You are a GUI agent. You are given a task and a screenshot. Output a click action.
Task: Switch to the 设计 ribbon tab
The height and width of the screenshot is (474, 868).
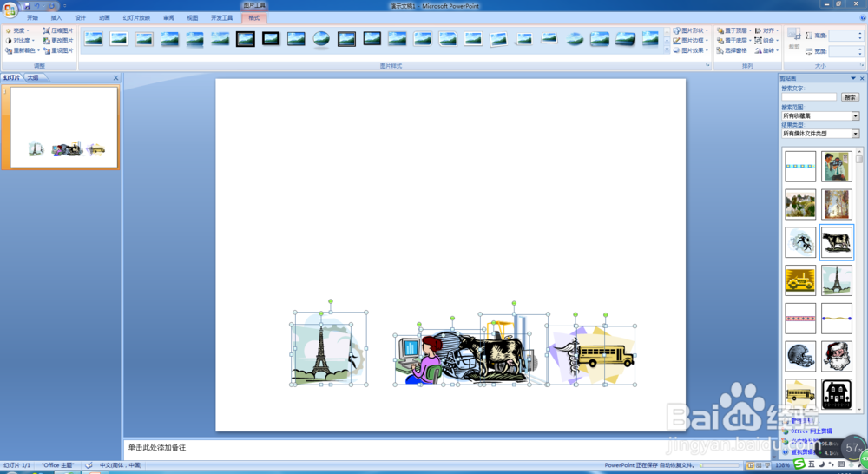[80, 18]
